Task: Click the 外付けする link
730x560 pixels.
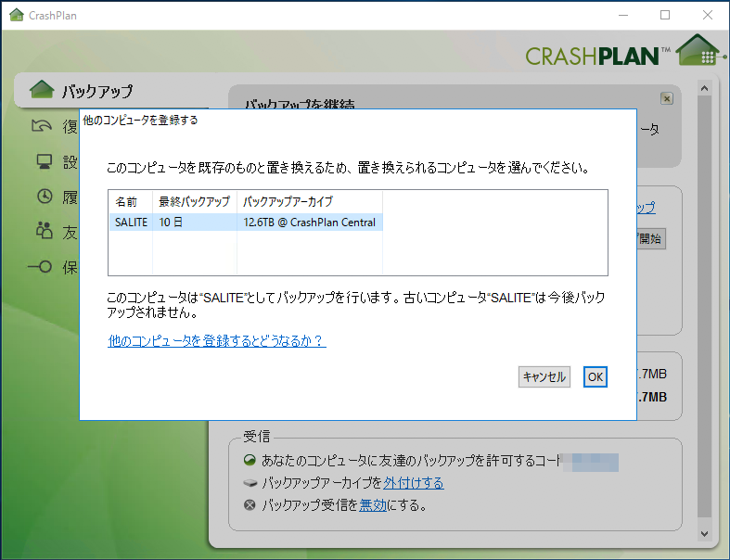Action: [x=414, y=483]
